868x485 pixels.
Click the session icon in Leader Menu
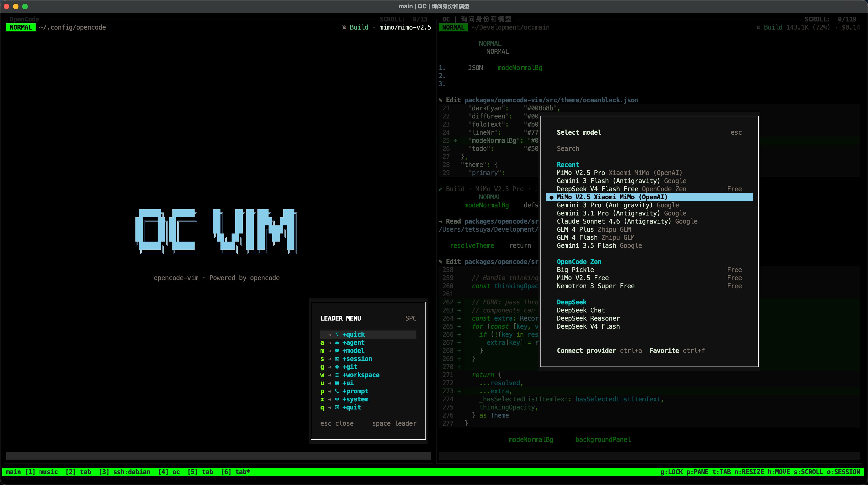coord(337,359)
